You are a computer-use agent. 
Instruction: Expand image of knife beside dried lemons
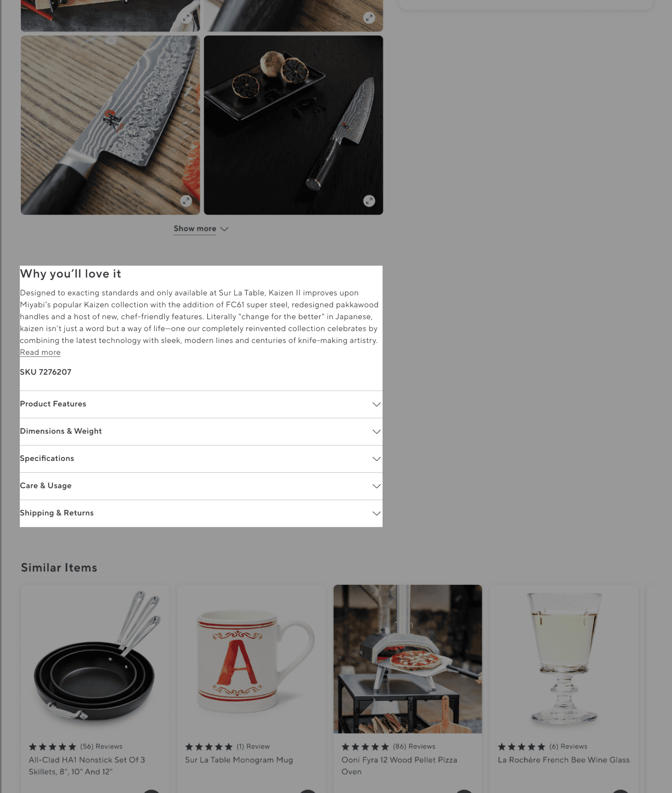point(369,201)
